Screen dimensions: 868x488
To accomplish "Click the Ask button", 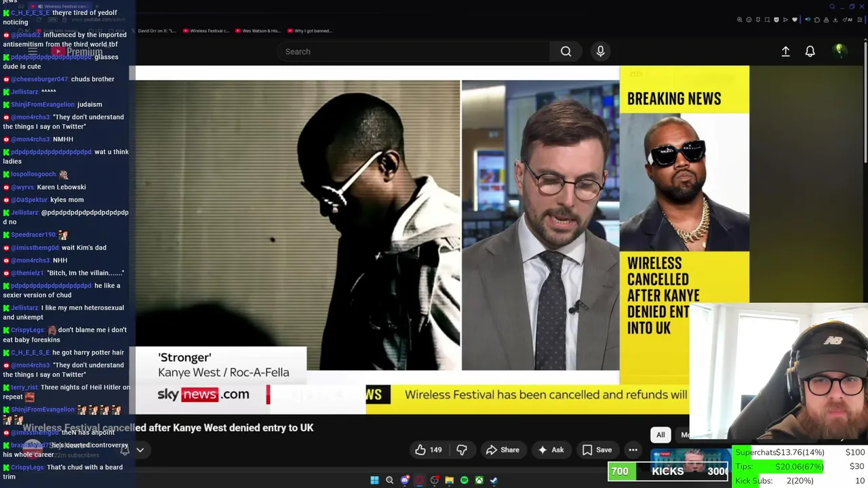I will point(551,450).
